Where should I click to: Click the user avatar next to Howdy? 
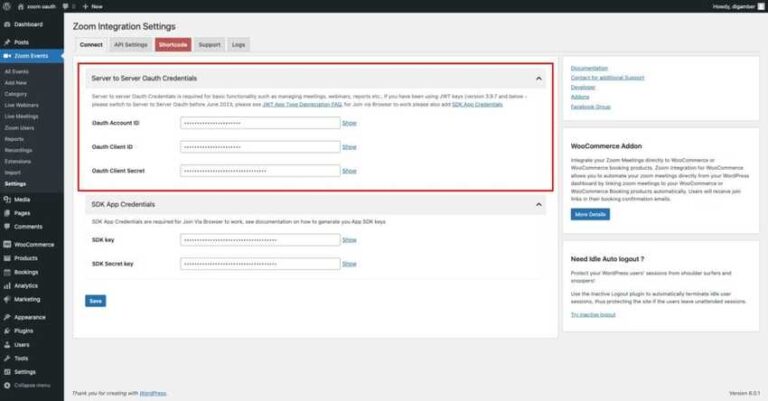pos(761,6)
